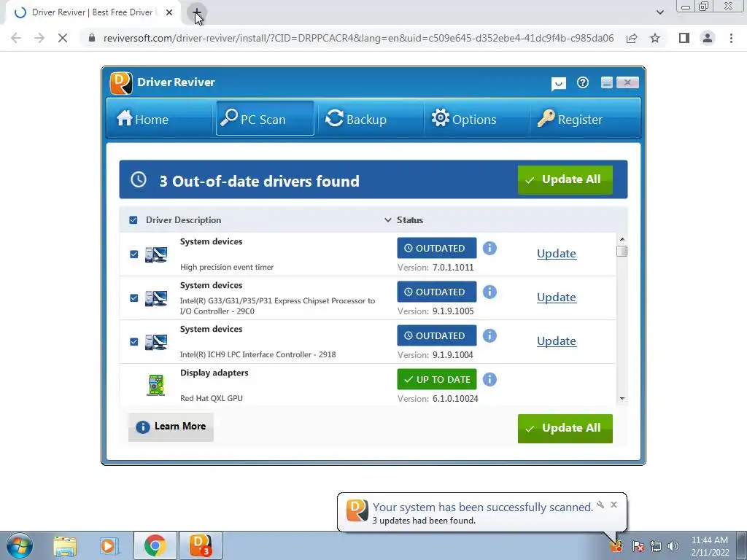Open Chrome three-dot menu
Viewport: 747px width, 560px height.
tap(731, 38)
